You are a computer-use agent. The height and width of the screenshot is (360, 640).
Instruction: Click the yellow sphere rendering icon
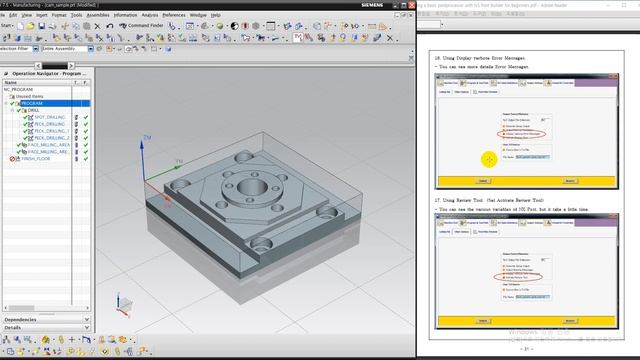220,26
